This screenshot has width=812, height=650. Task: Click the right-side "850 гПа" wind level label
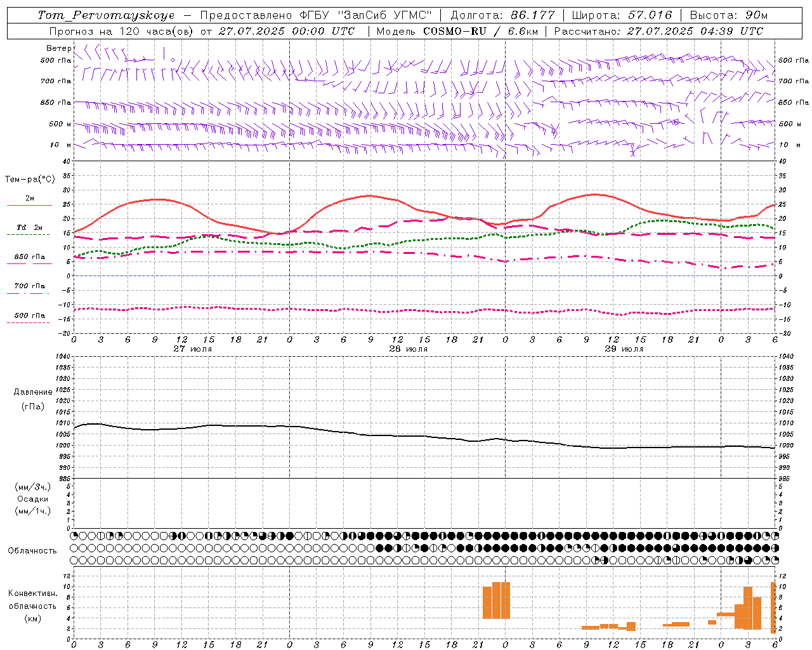tap(794, 102)
